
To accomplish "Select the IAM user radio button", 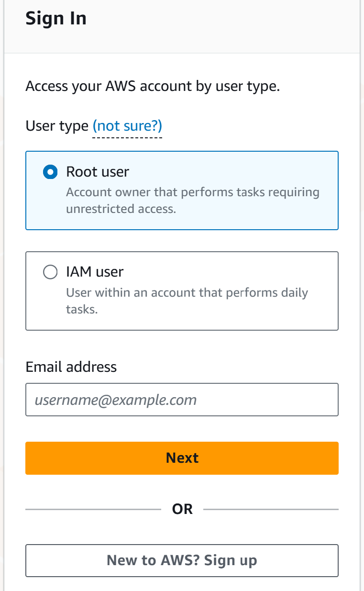I will (50, 272).
